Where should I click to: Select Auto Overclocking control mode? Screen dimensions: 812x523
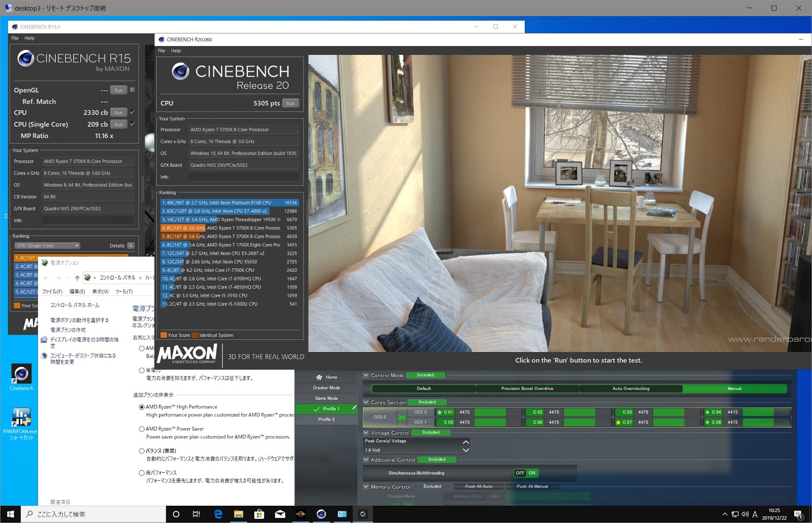(631, 389)
